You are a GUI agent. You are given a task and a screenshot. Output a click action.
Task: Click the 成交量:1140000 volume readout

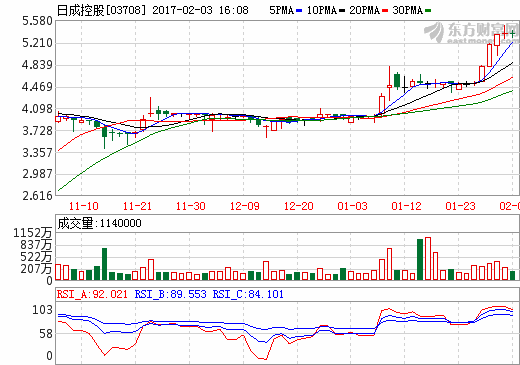(x=99, y=223)
